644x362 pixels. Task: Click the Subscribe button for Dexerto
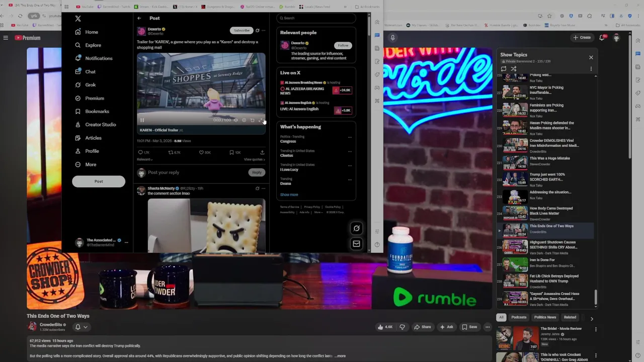pyautogui.click(x=242, y=30)
